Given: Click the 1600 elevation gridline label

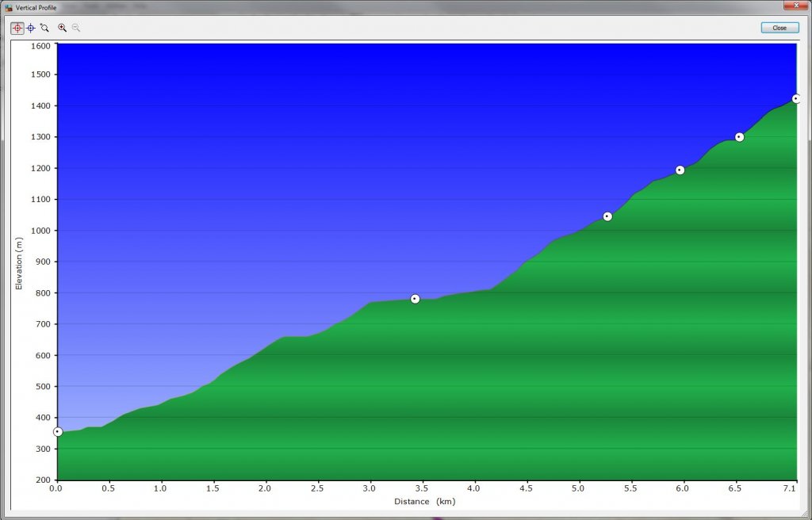Looking at the screenshot, I should tap(41, 47).
